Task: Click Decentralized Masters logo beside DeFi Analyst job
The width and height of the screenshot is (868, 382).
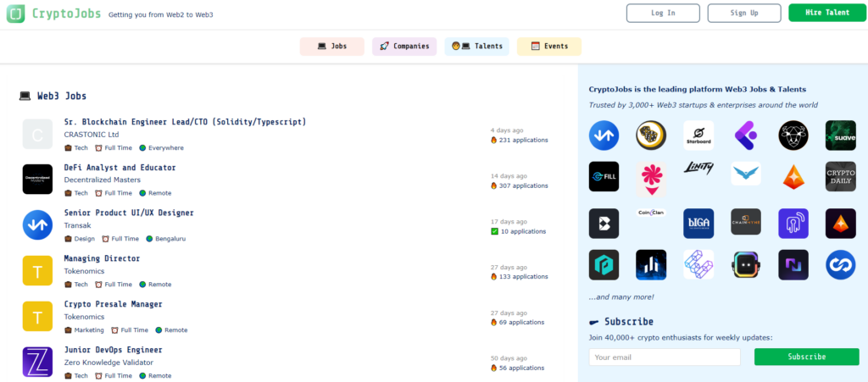Action: coord(37,180)
